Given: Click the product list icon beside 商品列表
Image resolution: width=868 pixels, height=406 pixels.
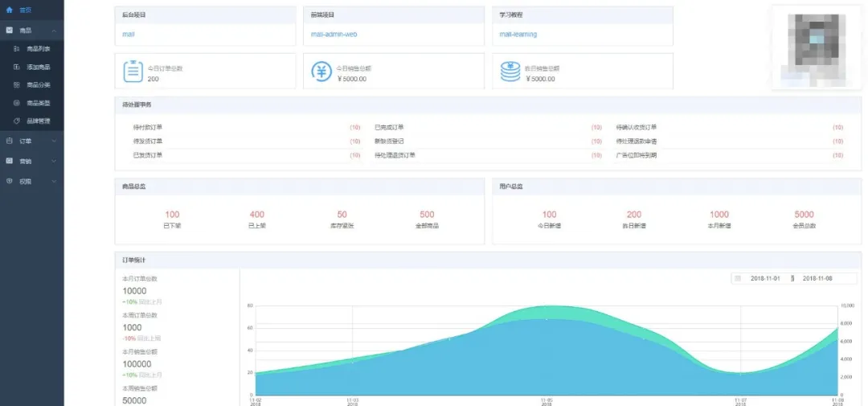Looking at the screenshot, I should [17, 49].
